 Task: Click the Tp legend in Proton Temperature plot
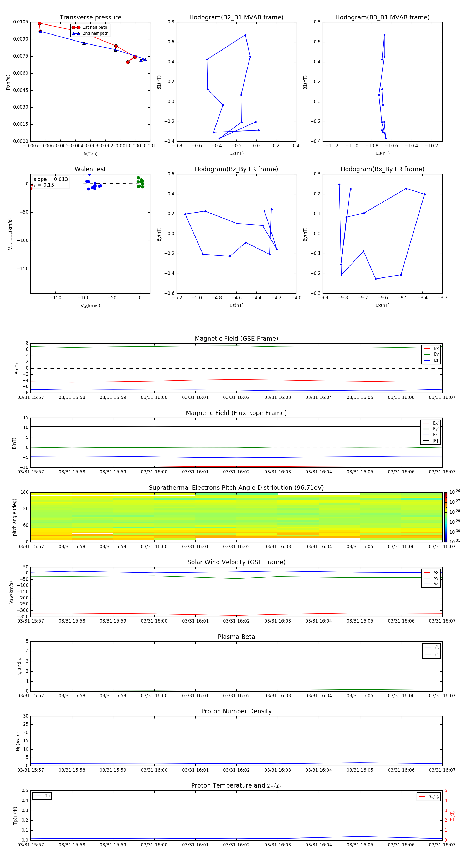coord(42,796)
